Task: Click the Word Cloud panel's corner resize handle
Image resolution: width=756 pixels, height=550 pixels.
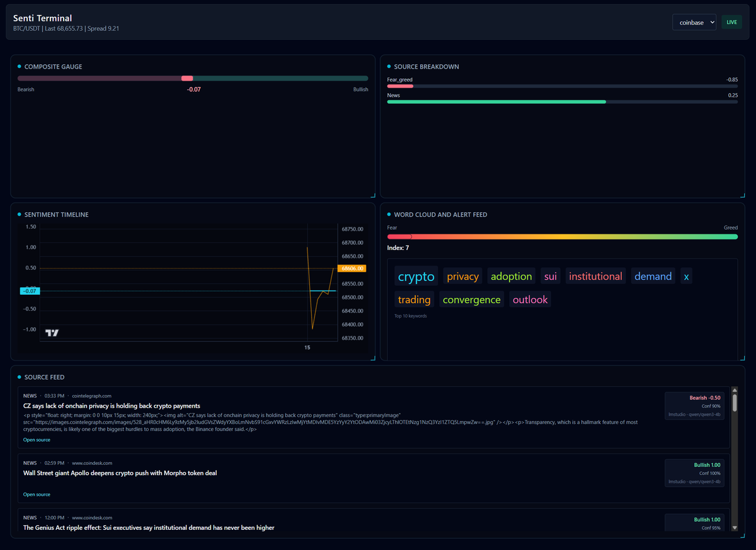Action: click(742, 358)
